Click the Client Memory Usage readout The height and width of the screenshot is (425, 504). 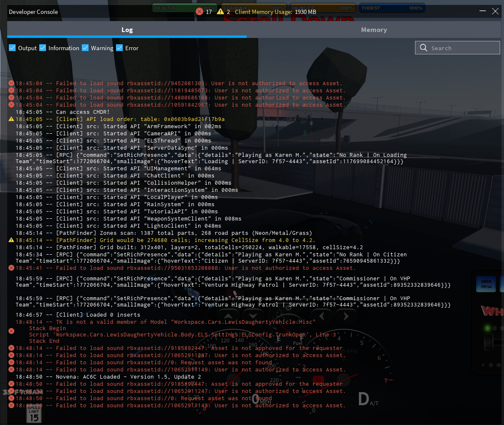coord(275,12)
